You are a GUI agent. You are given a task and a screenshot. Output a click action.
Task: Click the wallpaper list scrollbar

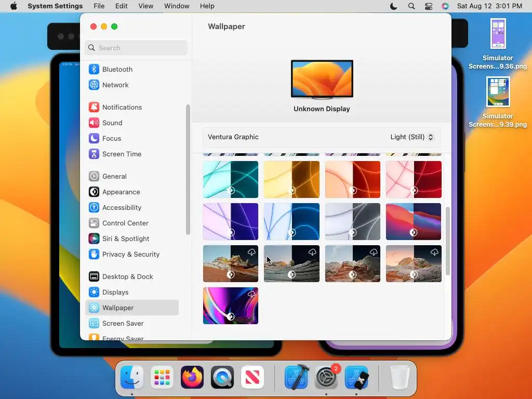coord(447,241)
